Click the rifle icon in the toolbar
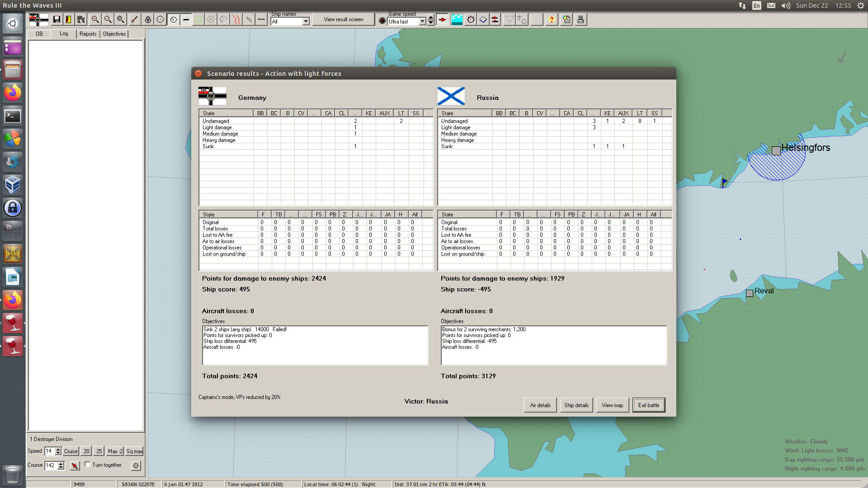 point(134,19)
